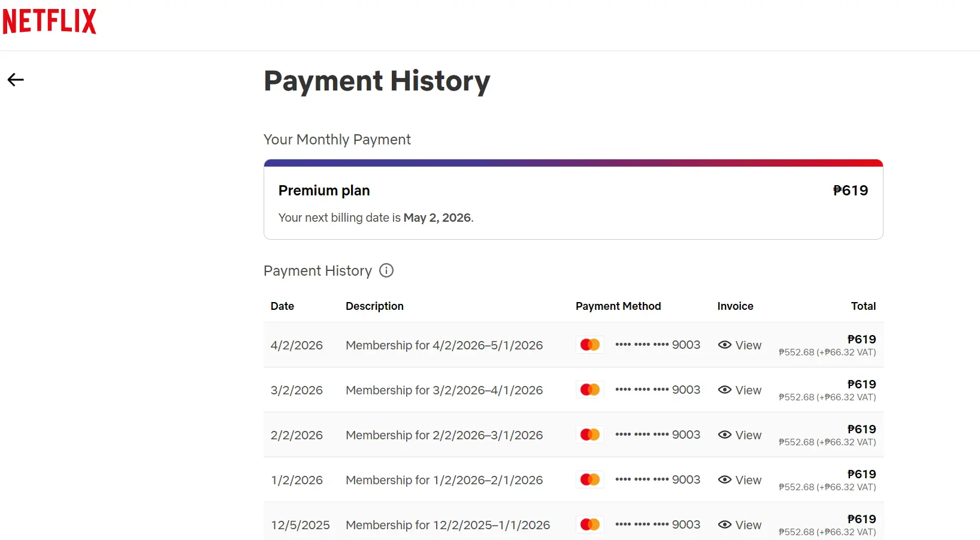The width and height of the screenshot is (980, 540).
Task: Click the Netflix logo
Action: pos(50,21)
